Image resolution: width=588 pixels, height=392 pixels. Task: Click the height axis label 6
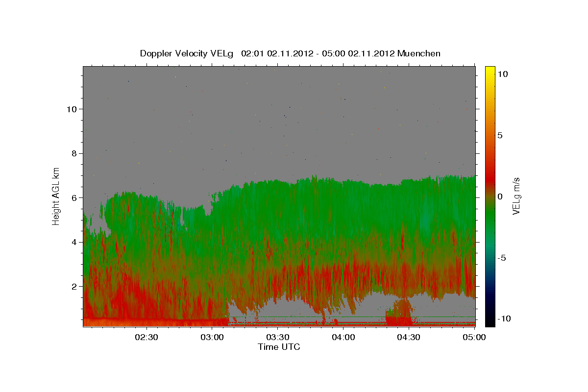(73, 197)
